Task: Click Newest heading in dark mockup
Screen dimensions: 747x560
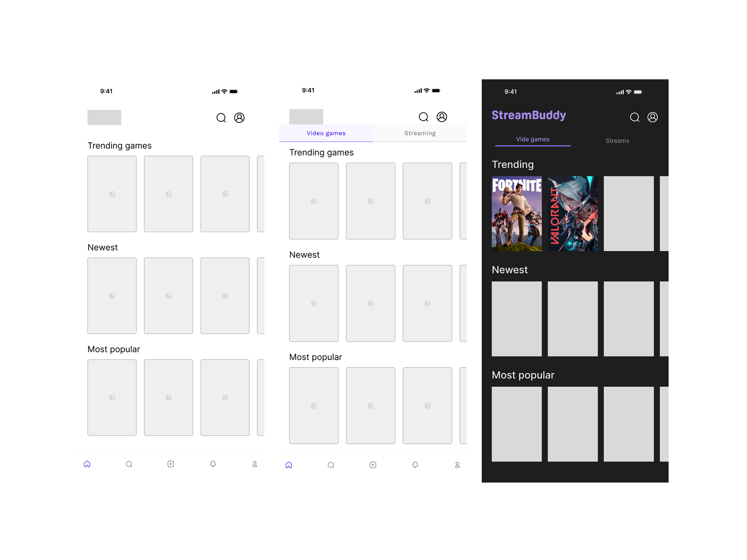Action: 510,270
